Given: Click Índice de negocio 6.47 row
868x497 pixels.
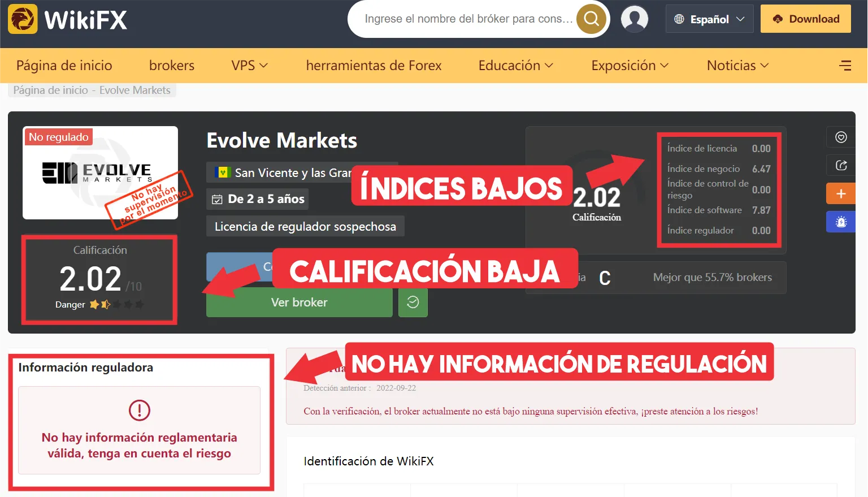Looking at the screenshot, I should point(719,168).
